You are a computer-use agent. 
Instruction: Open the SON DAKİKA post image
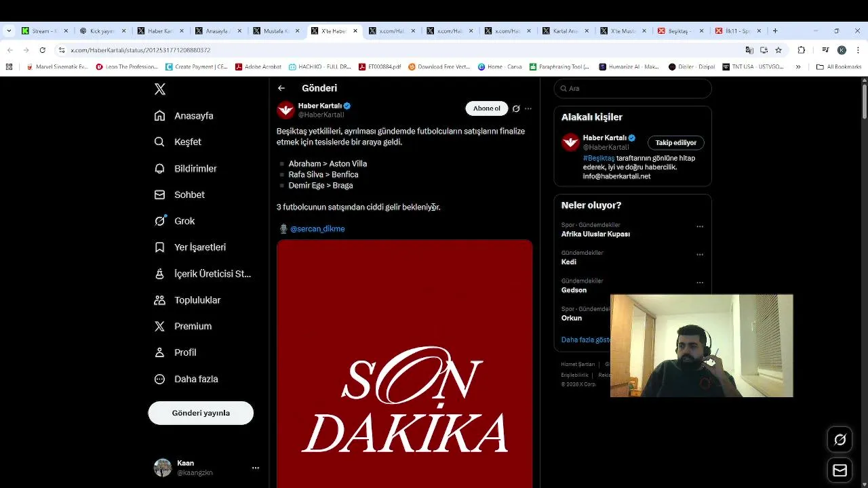click(404, 364)
